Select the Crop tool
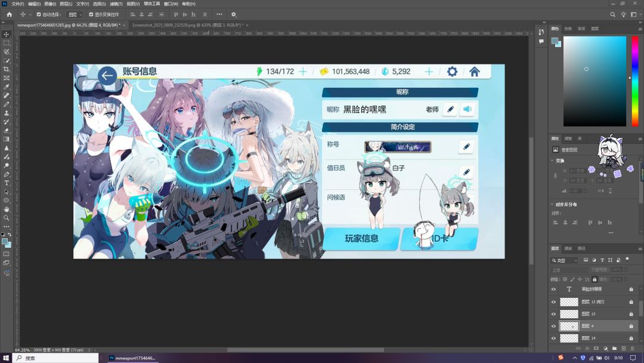 click(x=6, y=69)
